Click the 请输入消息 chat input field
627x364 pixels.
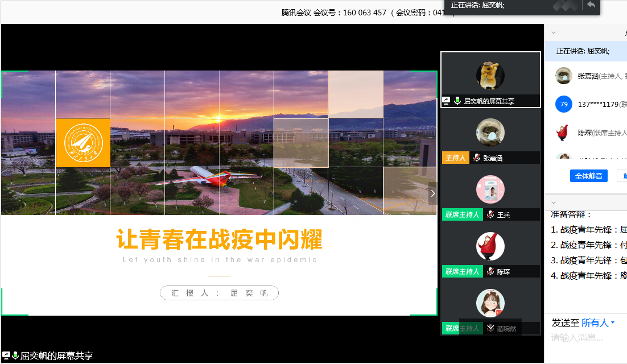[x=586, y=338]
